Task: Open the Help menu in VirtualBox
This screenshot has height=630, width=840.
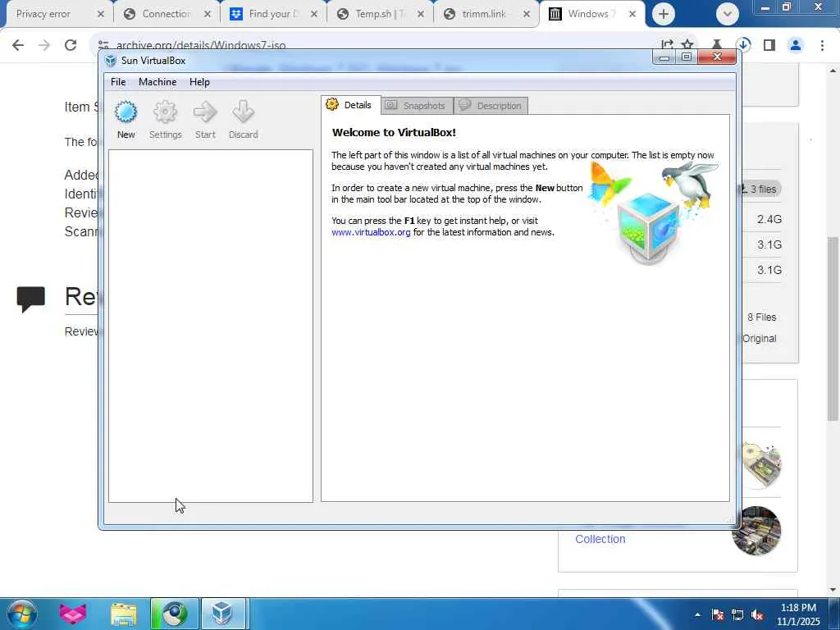Action: click(x=199, y=82)
